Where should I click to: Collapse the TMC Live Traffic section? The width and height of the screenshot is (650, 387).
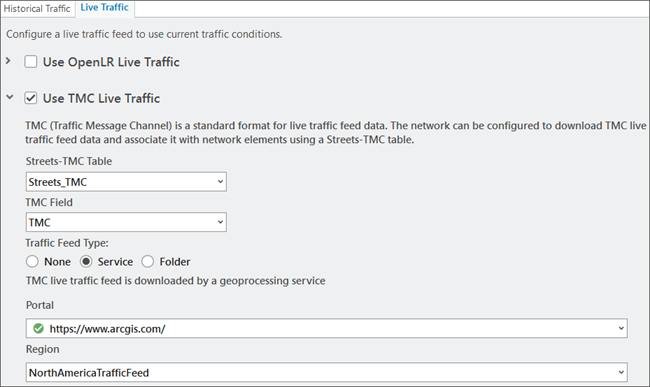tap(10, 97)
